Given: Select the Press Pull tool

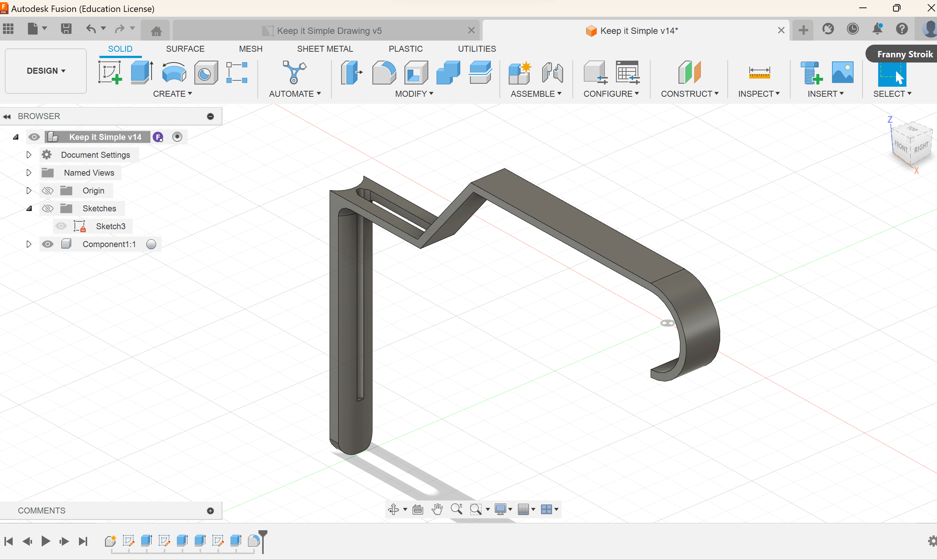Looking at the screenshot, I should click(351, 73).
